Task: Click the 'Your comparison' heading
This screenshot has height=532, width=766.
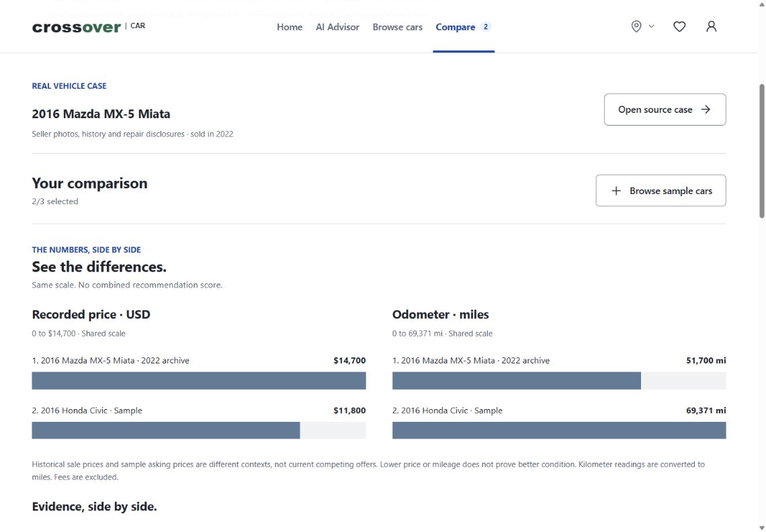Action: 89,183
